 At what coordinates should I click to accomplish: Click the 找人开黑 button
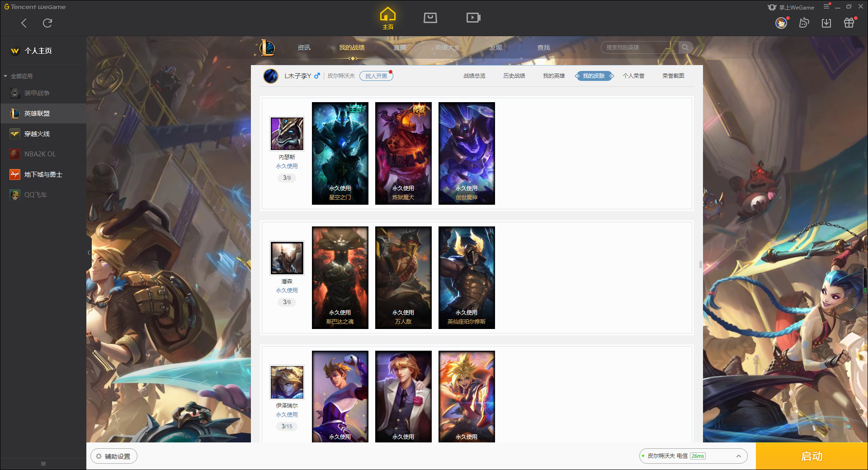pyautogui.click(x=376, y=76)
